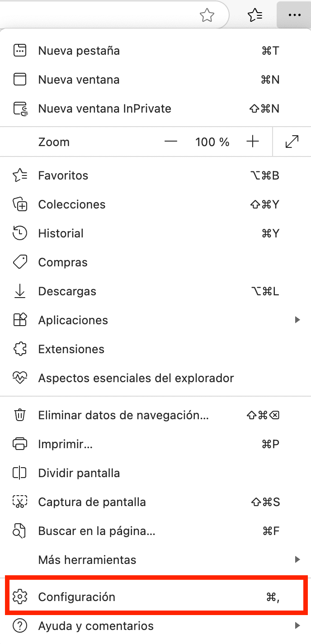
Task: Expand the Ayuda y comentarios submenu
Action: (x=297, y=626)
